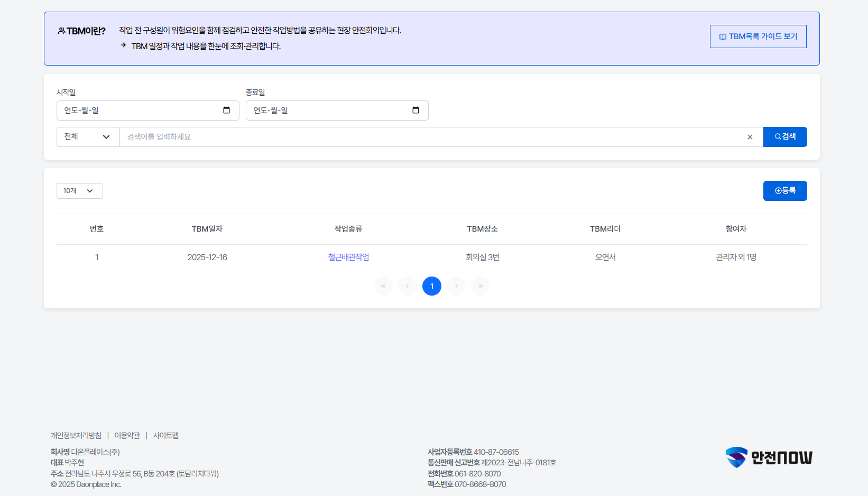
Task: Clear the search field with the X icon
Action: 750,137
